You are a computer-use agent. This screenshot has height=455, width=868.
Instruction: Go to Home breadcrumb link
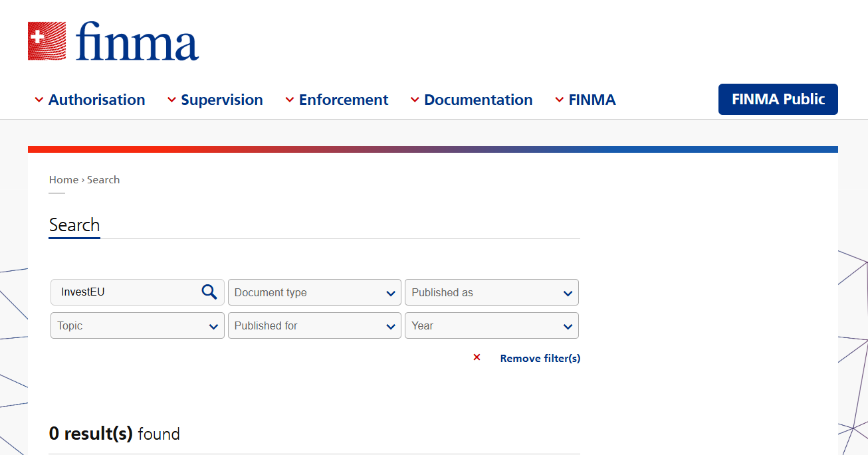[64, 180]
